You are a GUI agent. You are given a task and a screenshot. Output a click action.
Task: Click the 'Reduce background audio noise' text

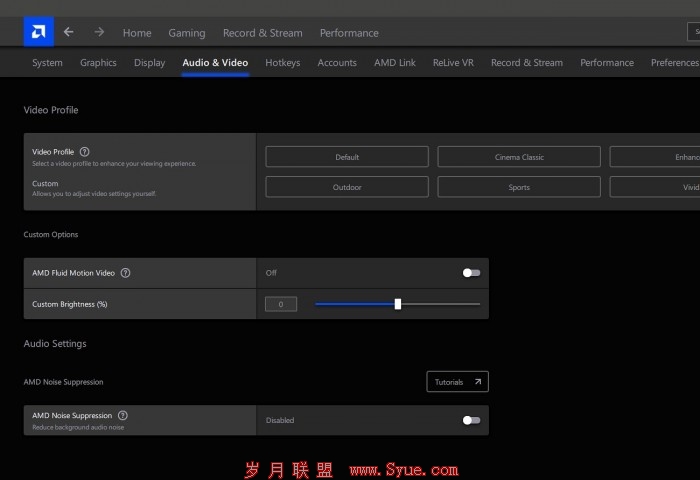(78, 427)
